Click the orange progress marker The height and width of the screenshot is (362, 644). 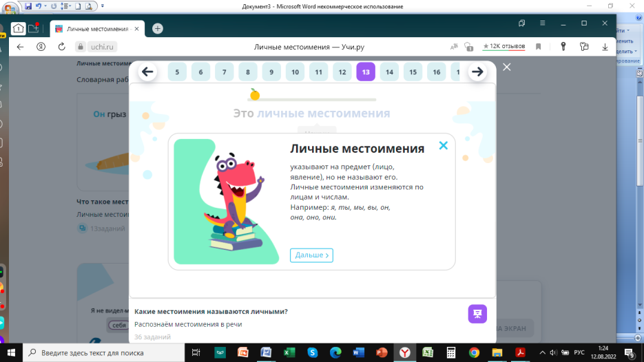(x=255, y=94)
